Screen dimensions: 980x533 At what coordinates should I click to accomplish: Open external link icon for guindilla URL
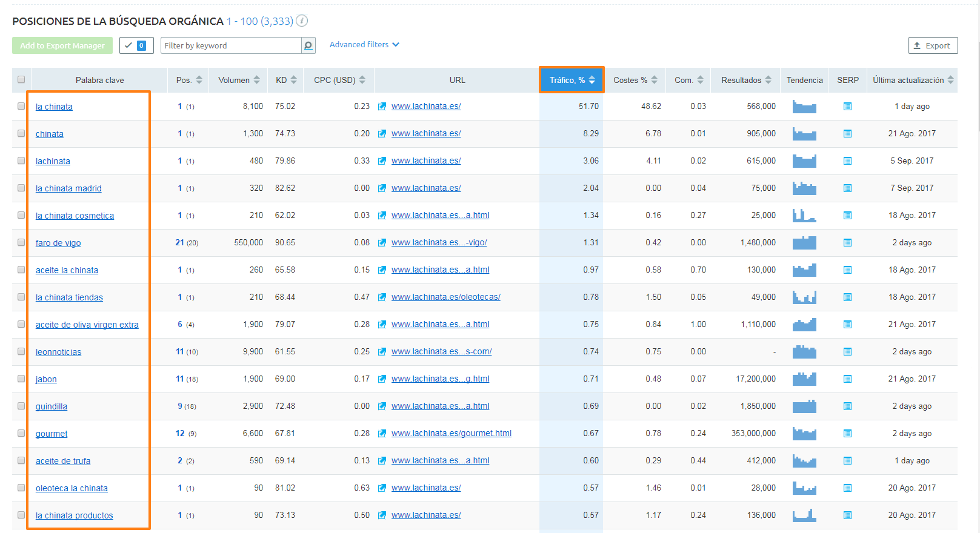point(382,406)
